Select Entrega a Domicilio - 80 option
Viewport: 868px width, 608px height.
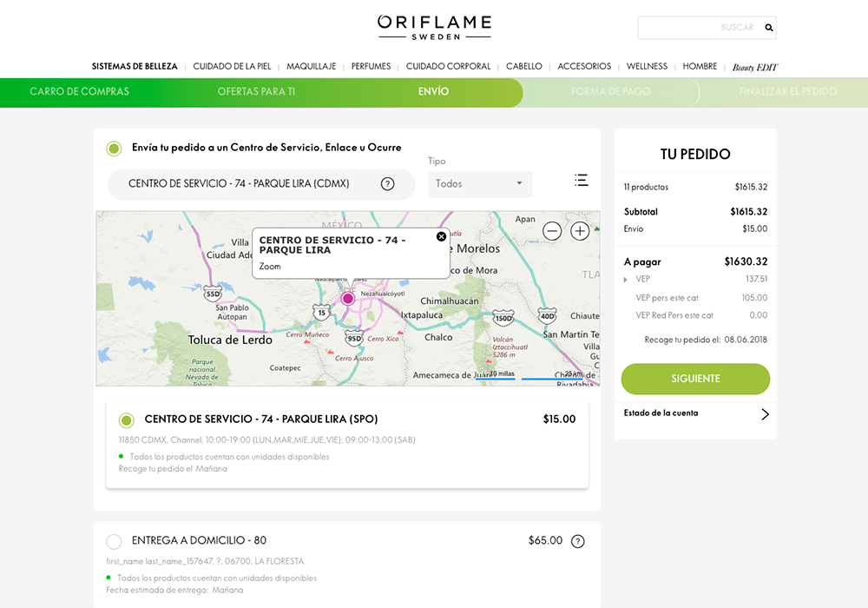point(114,542)
